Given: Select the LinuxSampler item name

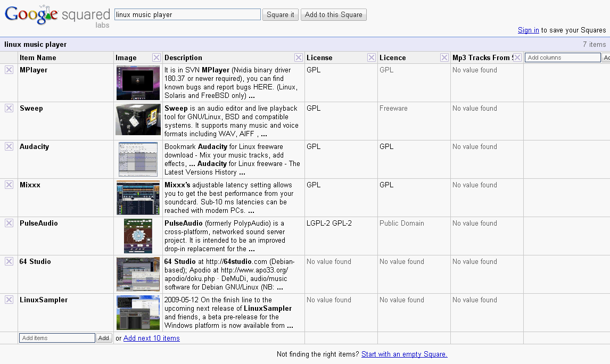Looking at the screenshot, I should coord(44,300).
